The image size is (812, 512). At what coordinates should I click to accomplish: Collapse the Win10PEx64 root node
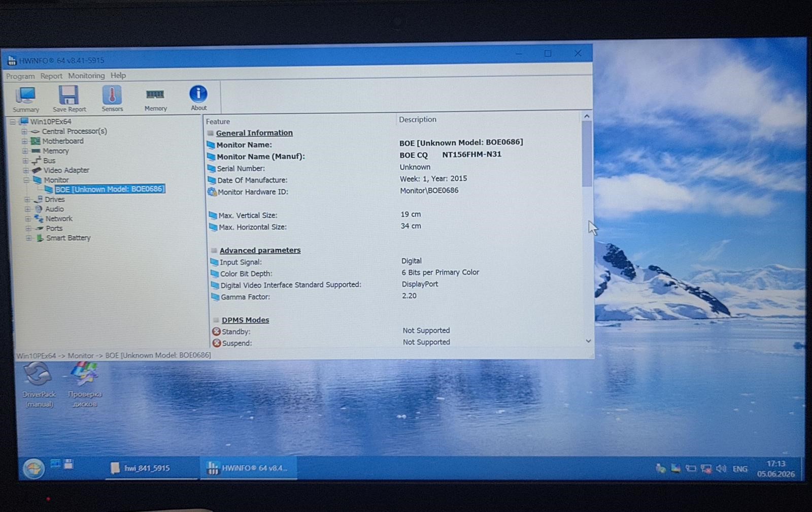13,122
